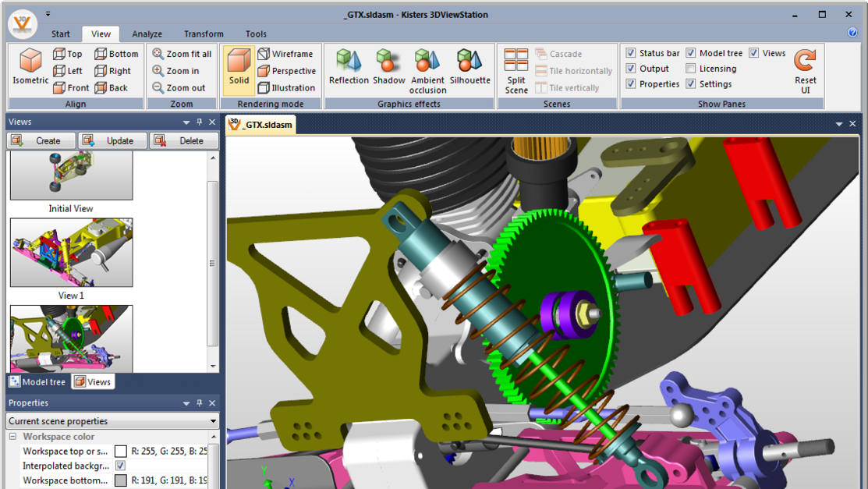Image resolution: width=868 pixels, height=489 pixels.
Task: Pin the Properties pane
Action: pos(200,403)
